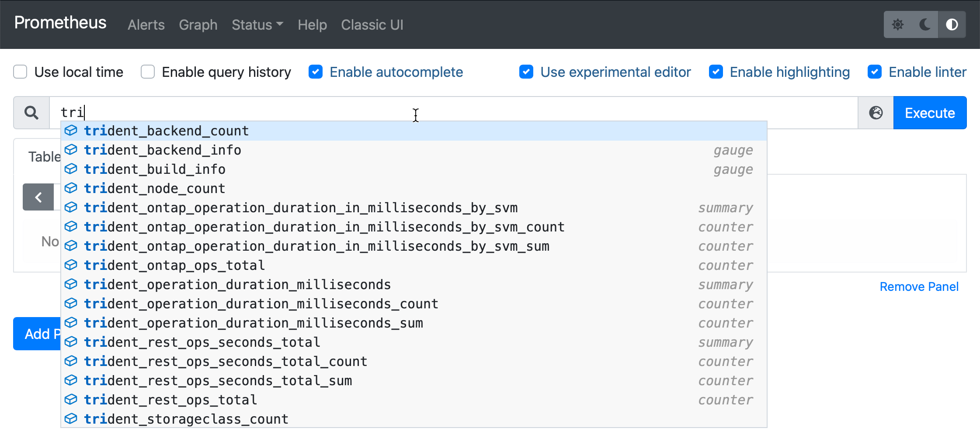This screenshot has width=980, height=435.
Task: Switch to the Classic UI
Action: [372, 25]
